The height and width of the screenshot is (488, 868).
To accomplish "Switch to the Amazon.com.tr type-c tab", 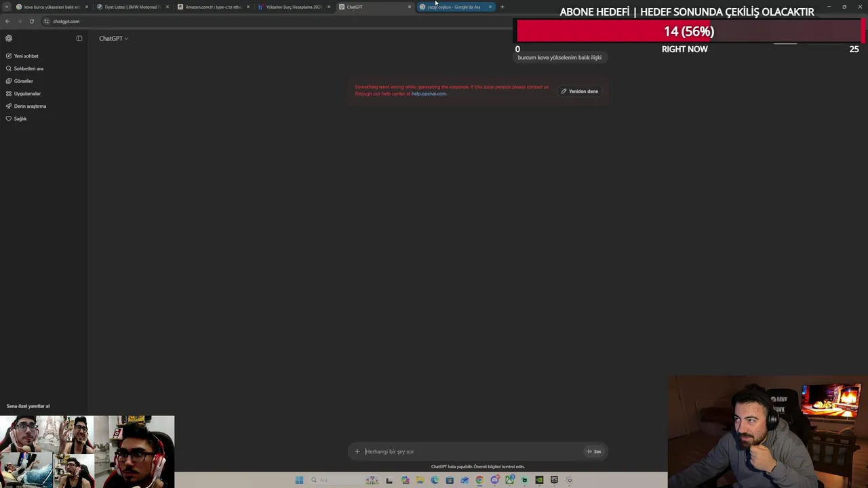I will point(213,7).
